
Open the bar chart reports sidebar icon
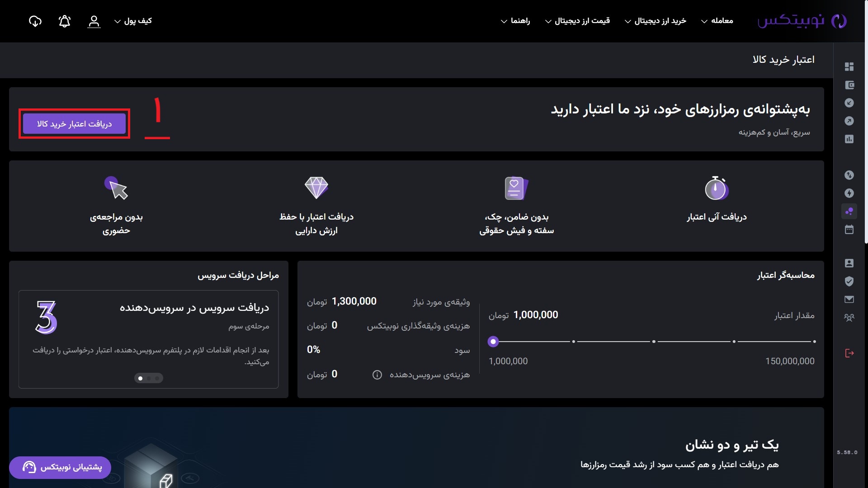(849, 139)
